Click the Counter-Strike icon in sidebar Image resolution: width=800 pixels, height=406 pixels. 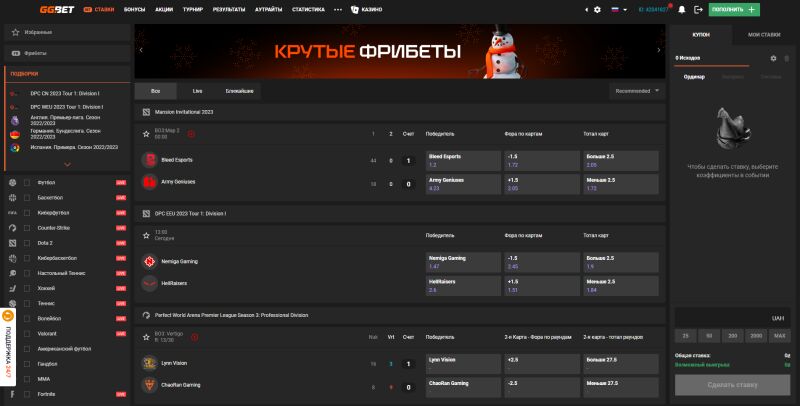(x=13, y=228)
